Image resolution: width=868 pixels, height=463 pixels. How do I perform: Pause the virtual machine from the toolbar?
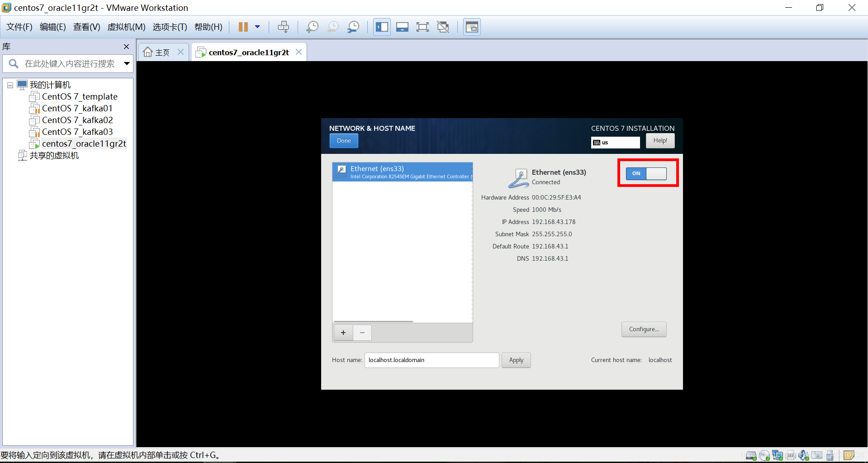tap(243, 27)
